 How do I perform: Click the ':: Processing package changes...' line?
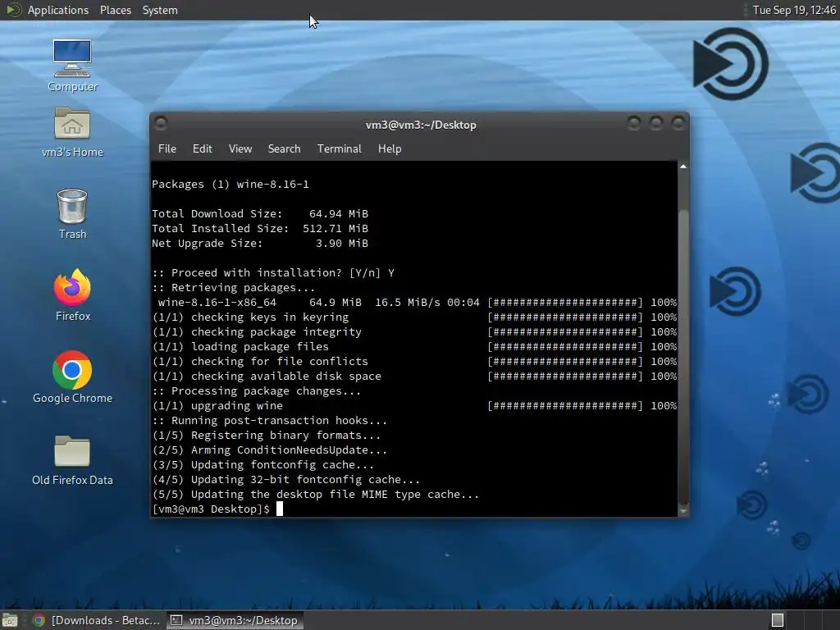point(257,391)
